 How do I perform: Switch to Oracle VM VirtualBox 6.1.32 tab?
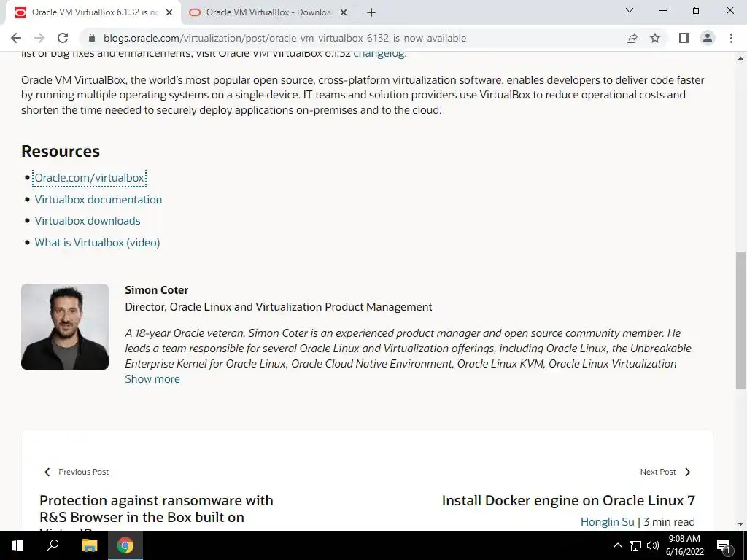coord(94,12)
